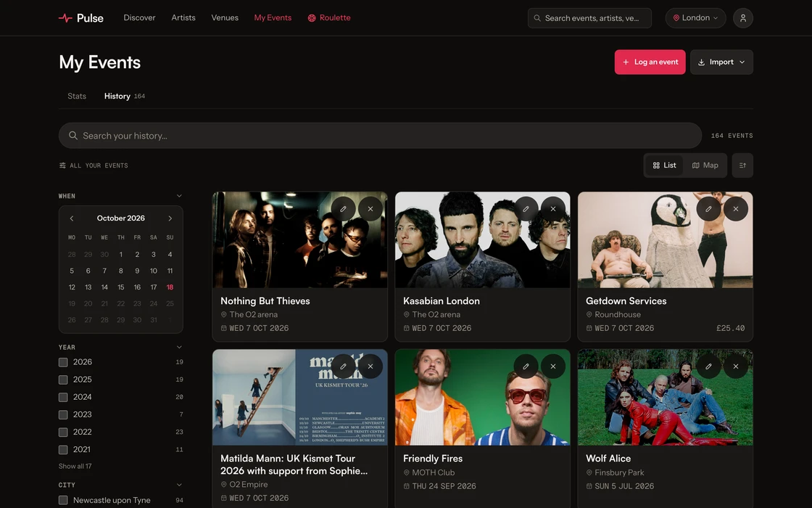Click the All Your Events filter icon
Screen dimensions: 812x508
[x=62, y=165]
